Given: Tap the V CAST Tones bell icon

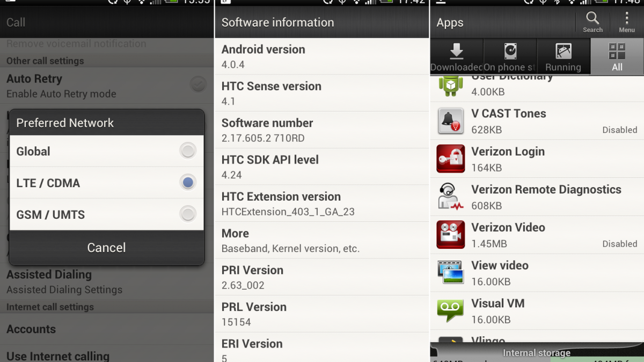Looking at the screenshot, I should click(x=450, y=121).
